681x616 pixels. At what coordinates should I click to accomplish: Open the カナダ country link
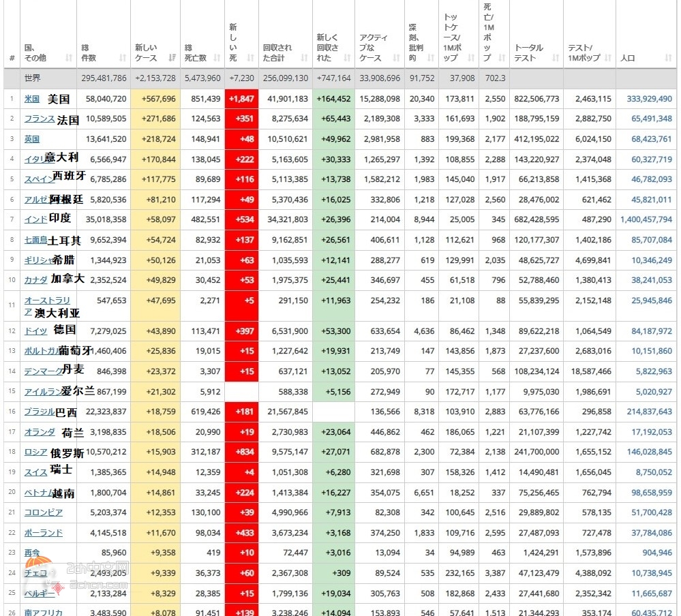point(35,280)
